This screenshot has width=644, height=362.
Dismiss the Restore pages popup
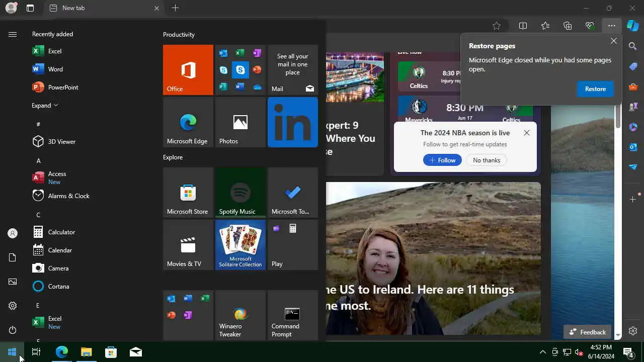pos(613,41)
